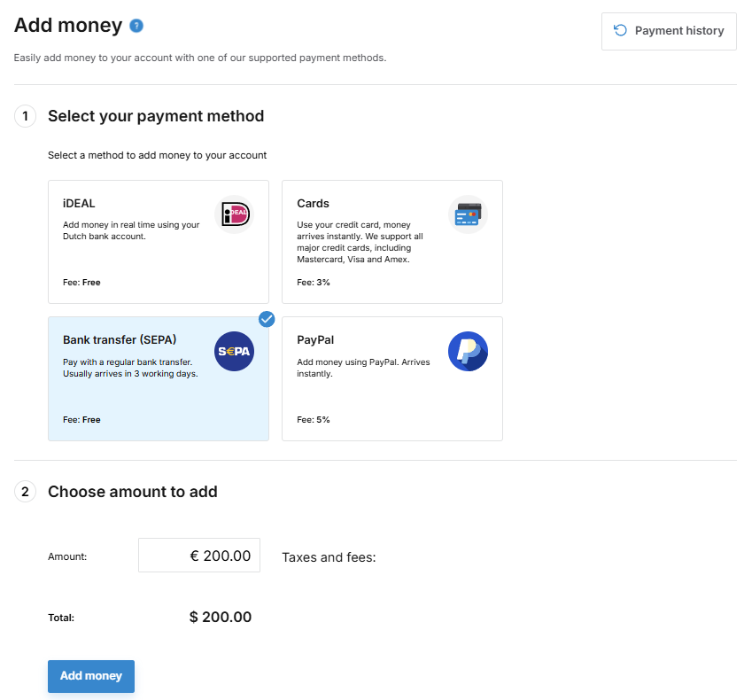Click the credit cards icon
The height and width of the screenshot is (700, 744).
coord(468,214)
